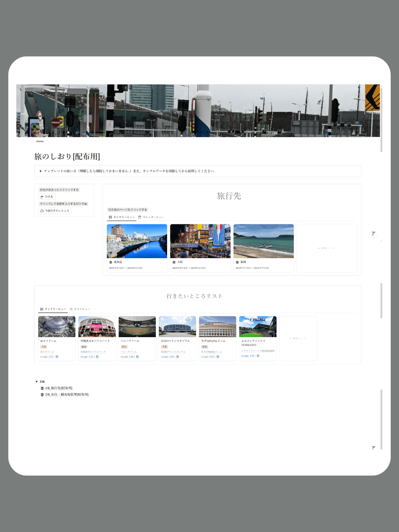Click the 埼玉 tag on ベルーナドーム card

coord(124,347)
